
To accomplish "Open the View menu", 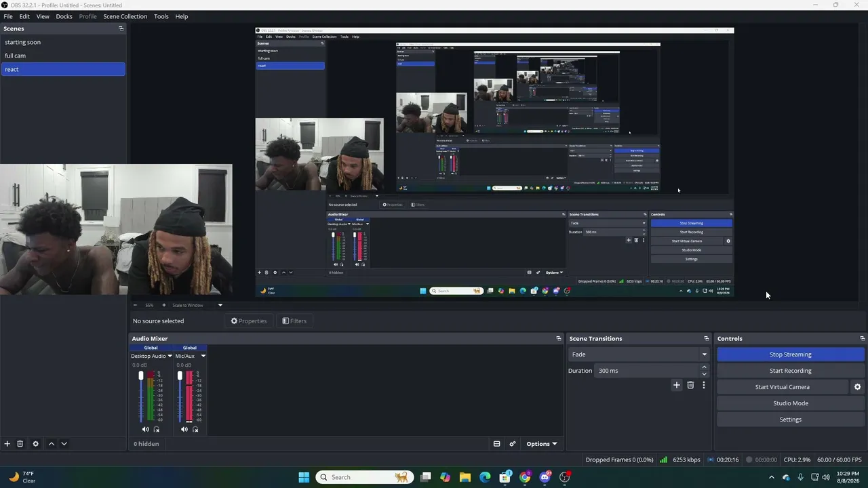I will tap(43, 16).
